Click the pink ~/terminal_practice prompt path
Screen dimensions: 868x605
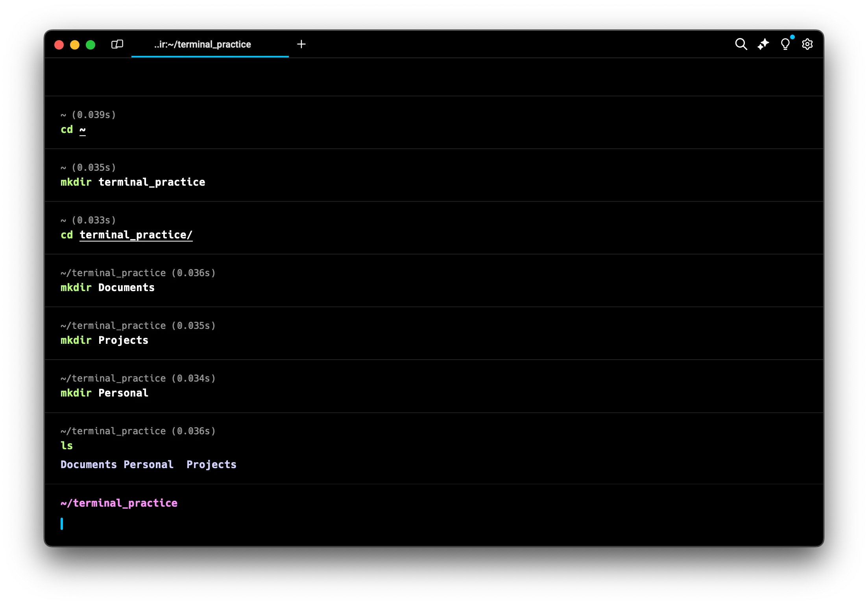click(119, 503)
